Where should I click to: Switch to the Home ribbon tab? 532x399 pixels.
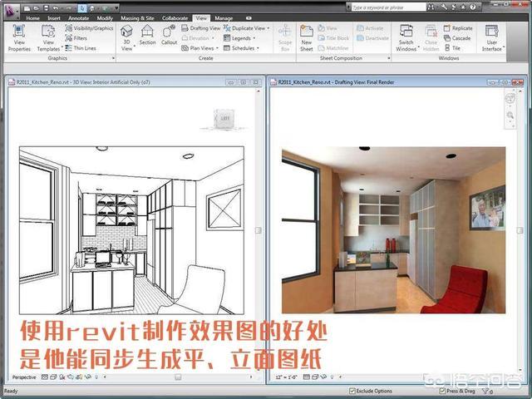(x=33, y=18)
